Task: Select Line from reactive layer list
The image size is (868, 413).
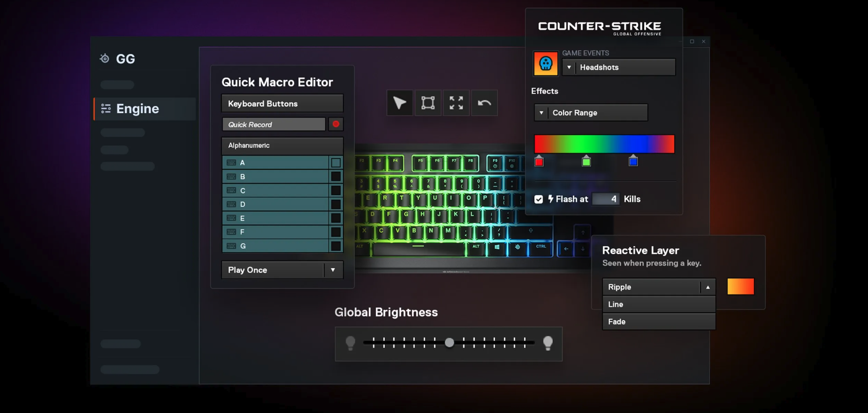Action: pos(659,304)
